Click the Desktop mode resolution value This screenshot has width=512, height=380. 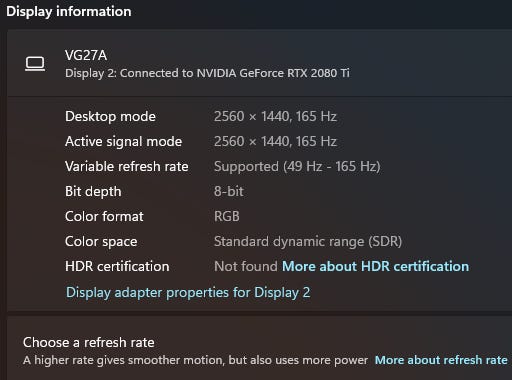click(275, 116)
